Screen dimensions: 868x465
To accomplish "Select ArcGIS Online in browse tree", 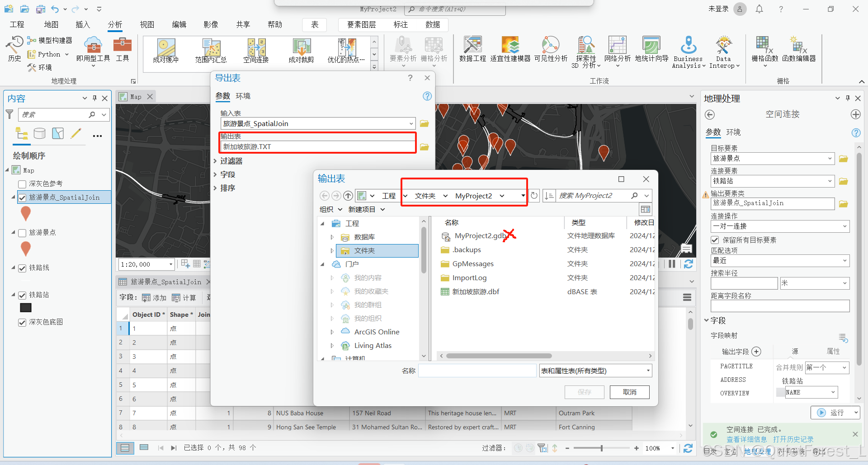I will [377, 332].
